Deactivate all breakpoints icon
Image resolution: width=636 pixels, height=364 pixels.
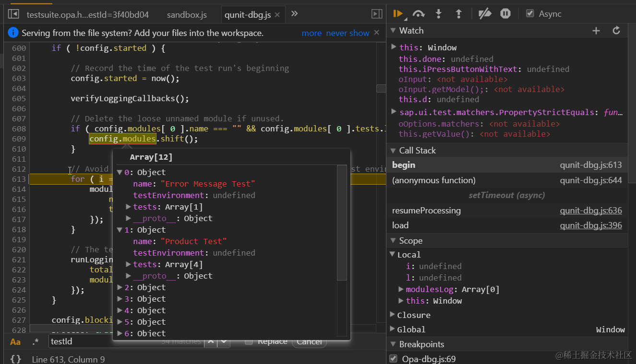(485, 14)
